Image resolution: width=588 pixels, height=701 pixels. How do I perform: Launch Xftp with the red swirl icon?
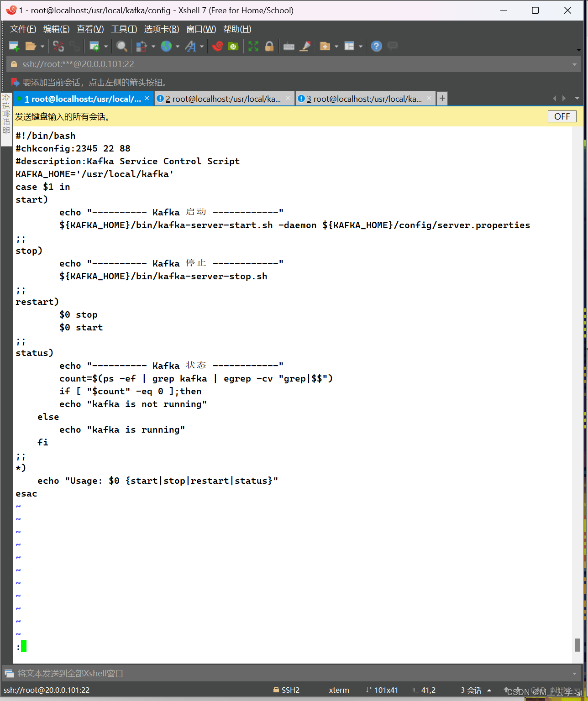coord(218,46)
